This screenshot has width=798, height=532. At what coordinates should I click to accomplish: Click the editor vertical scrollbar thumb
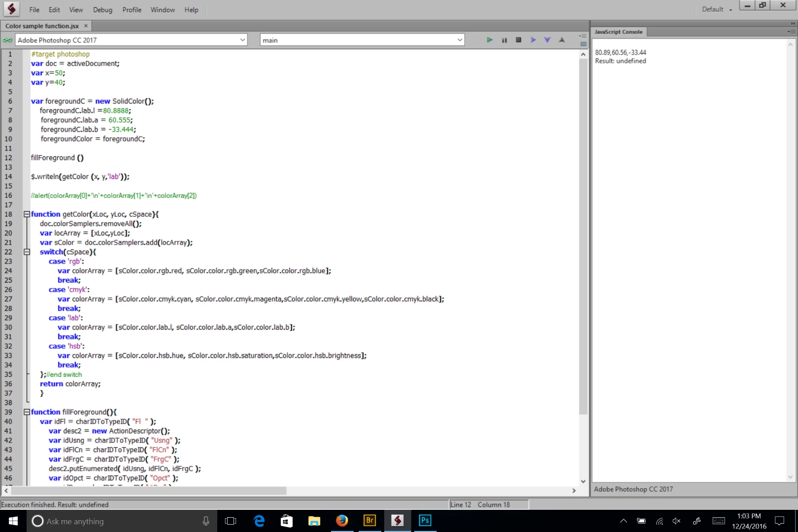583,236
